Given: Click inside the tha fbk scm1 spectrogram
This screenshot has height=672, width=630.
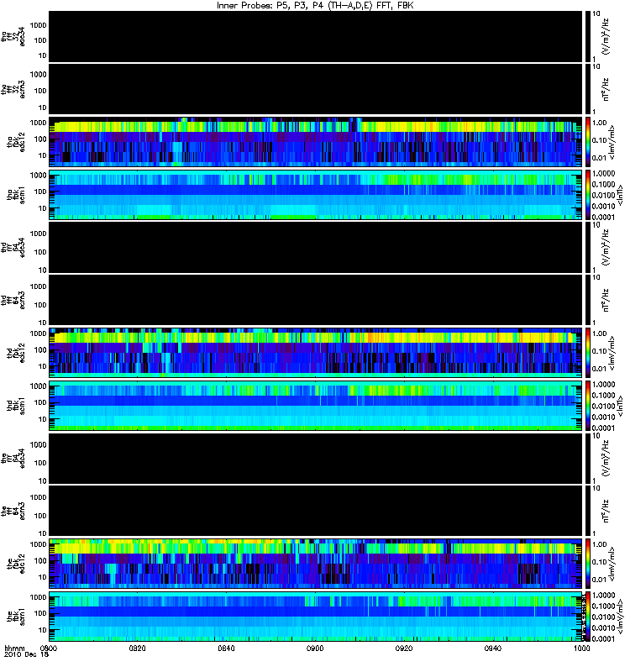Looking at the screenshot, I should [x=316, y=195].
